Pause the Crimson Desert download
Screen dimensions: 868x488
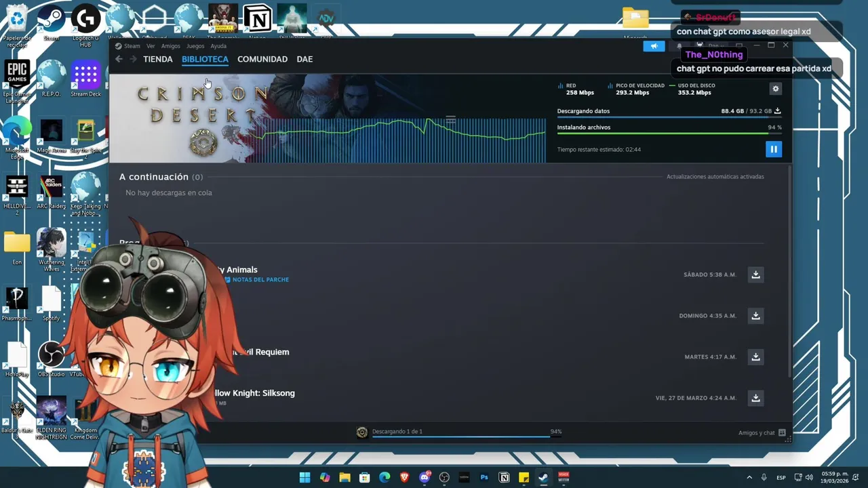click(774, 149)
